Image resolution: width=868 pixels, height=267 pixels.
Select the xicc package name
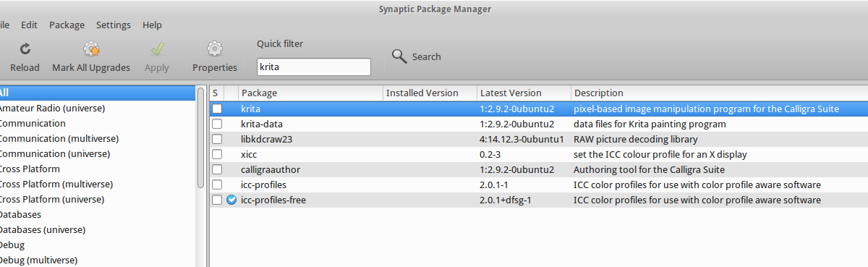(x=249, y=154)
